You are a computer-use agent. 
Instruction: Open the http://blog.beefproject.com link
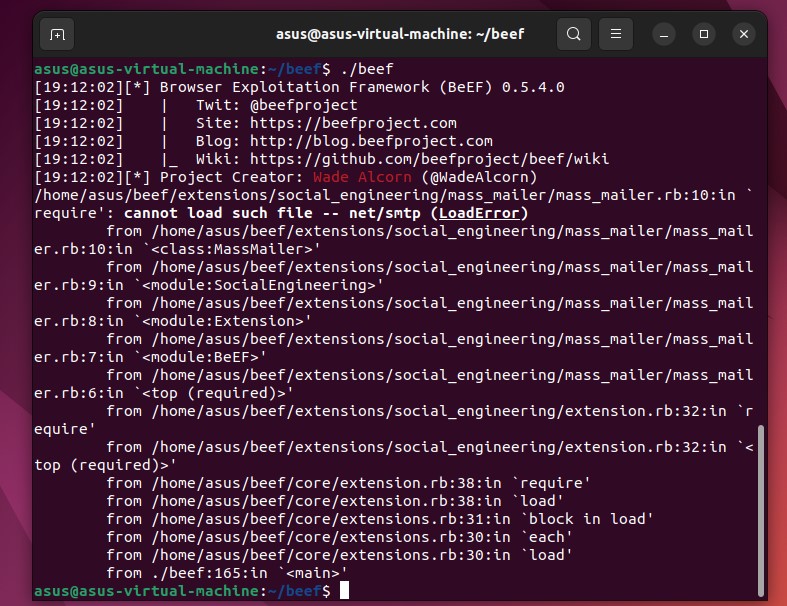(371, 141)
